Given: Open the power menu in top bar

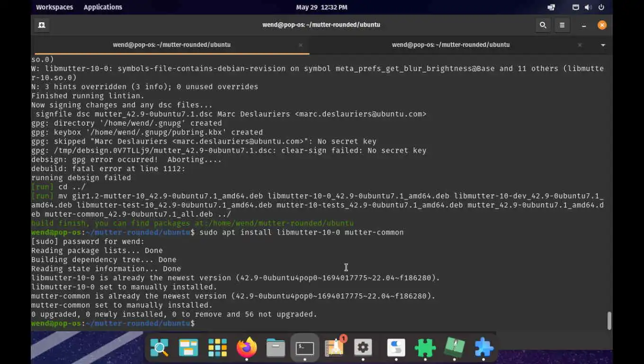Looking at the screenshot, I should tap(601, 7).
